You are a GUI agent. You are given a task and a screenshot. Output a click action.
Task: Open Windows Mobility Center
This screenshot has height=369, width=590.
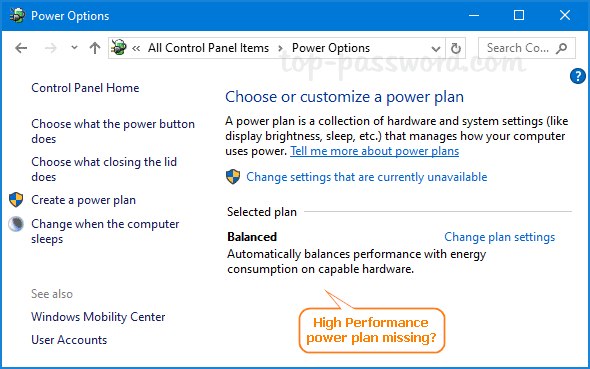pyautogui.click(x=98, y=317)
